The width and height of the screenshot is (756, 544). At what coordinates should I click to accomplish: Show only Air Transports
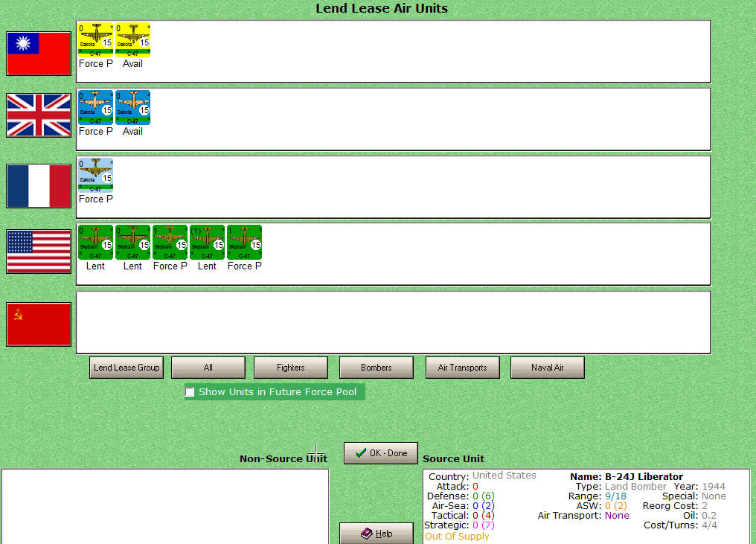(462, 368)
